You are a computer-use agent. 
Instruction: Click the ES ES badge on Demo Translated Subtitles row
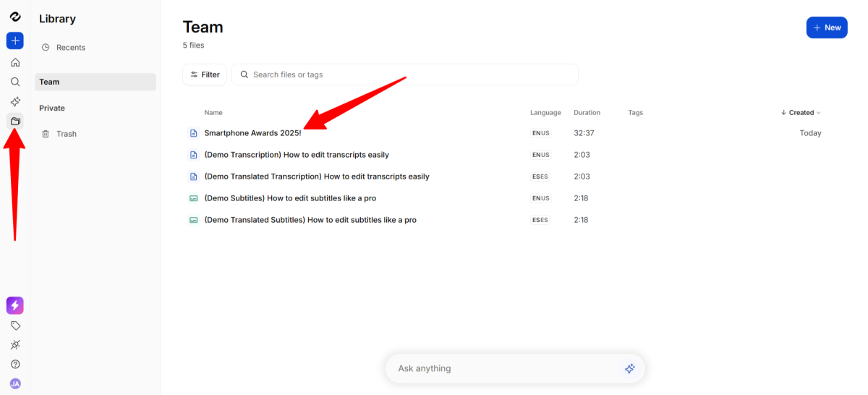[540, 220]
